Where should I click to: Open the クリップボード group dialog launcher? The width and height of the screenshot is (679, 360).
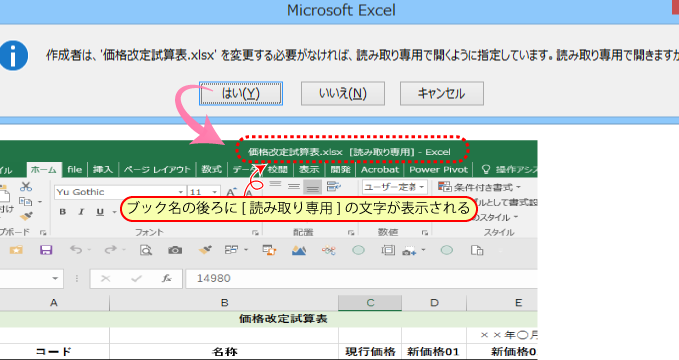coord(43,233)
